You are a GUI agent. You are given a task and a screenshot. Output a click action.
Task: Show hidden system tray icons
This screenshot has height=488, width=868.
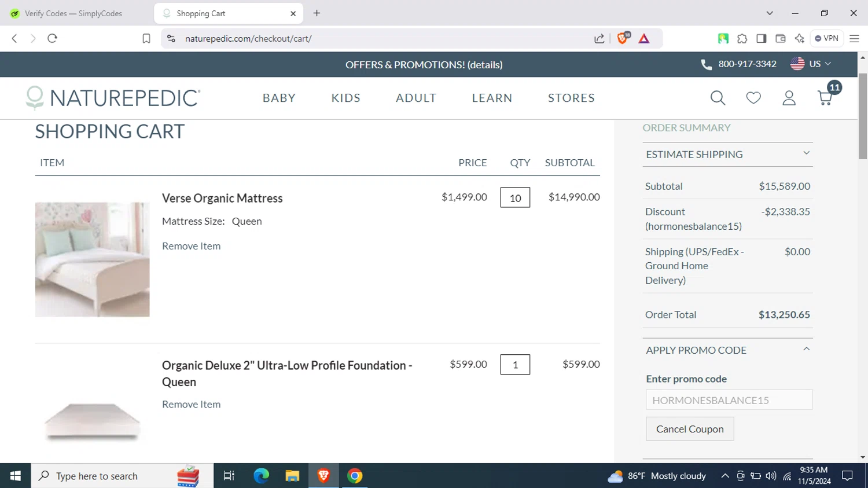coord(725,476)
